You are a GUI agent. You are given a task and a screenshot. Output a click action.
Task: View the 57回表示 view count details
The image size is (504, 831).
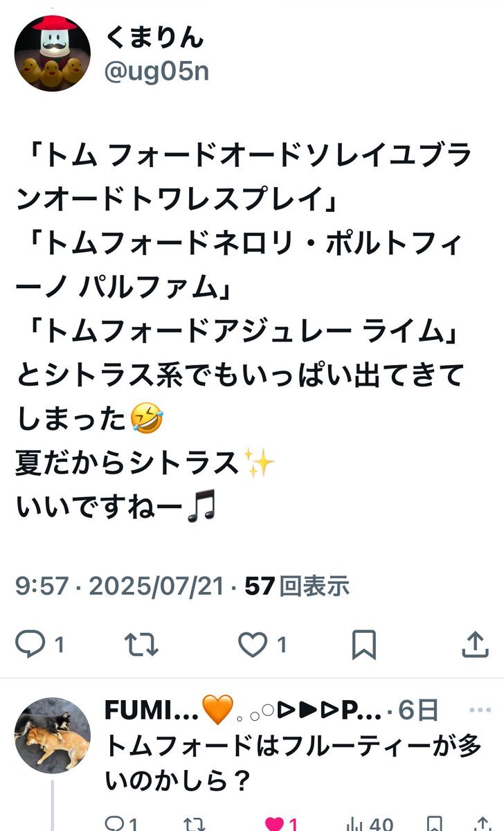point(297,587)
